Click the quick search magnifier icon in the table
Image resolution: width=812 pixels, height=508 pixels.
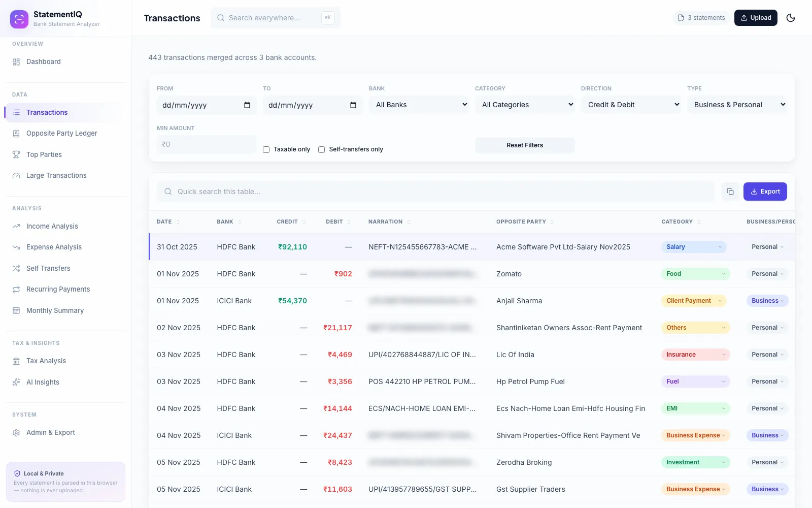tap(168, 192)
